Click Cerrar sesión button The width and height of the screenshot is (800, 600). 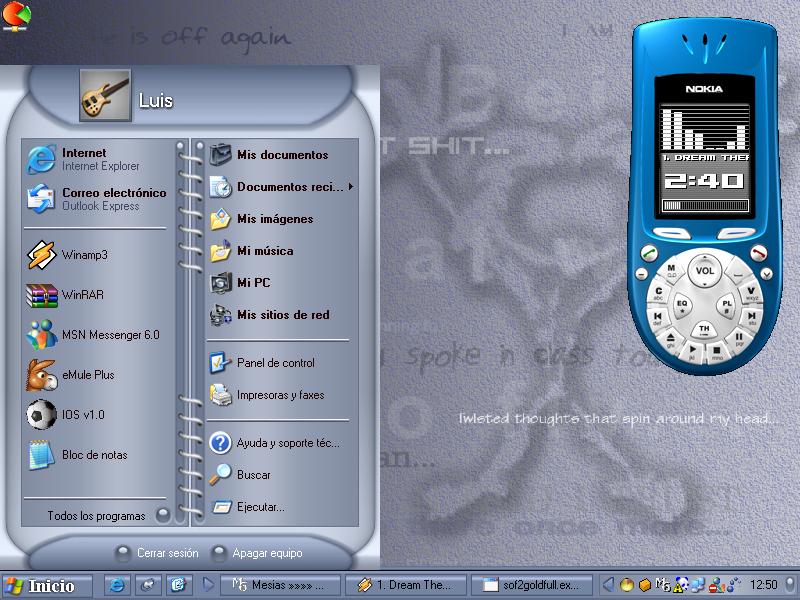[157, 553]
